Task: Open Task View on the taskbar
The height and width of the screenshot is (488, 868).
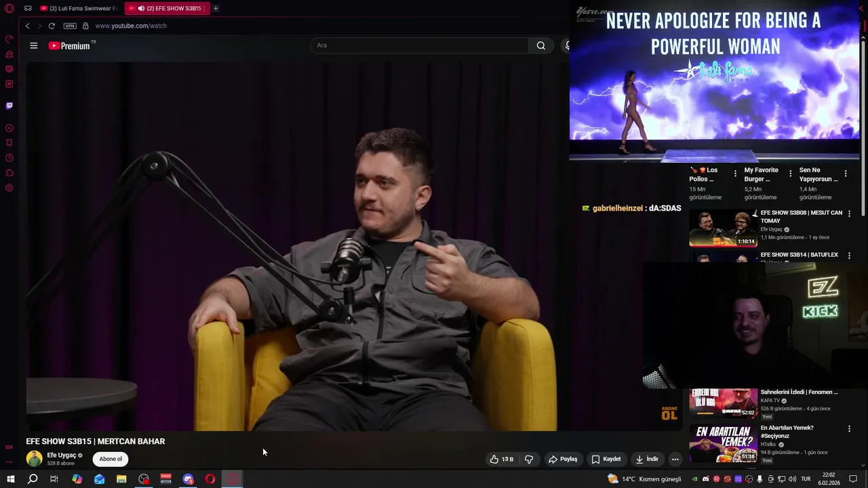Action: click(x=54, y=479)
